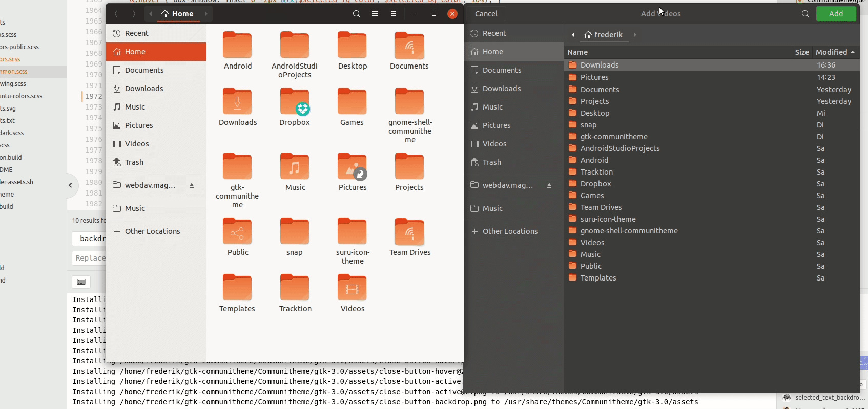
Task: Select Templates row in dialog list
Action: pyautogui.click(x=712, y=278)
